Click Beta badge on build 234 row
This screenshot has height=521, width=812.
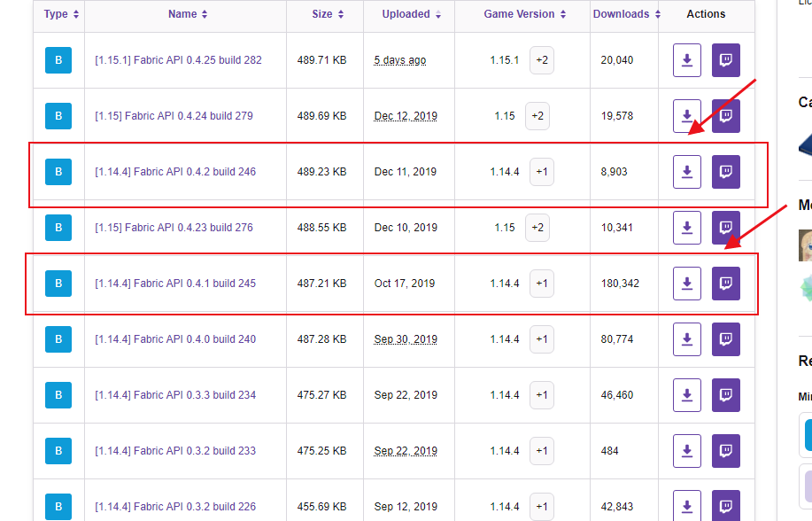tap(58, 395)
